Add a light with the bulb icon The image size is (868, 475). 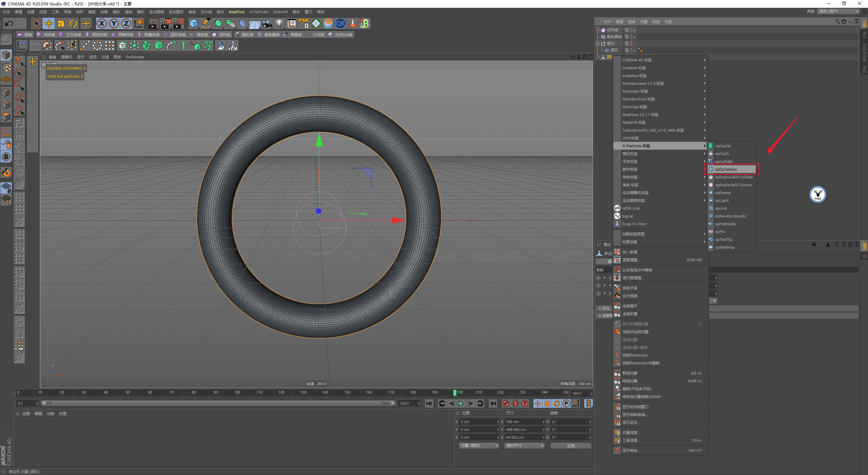[x=279, y=23]
